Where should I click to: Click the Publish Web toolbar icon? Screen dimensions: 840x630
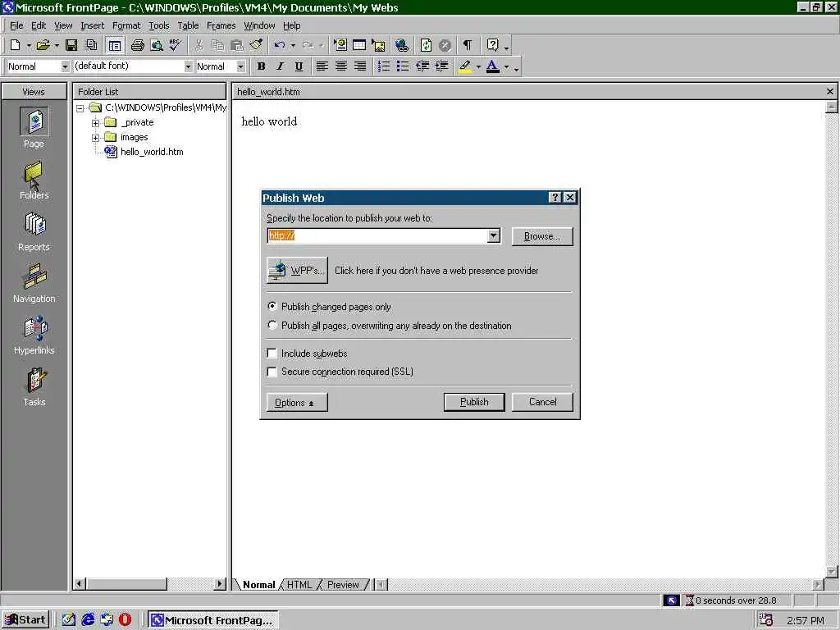[92, 46]
